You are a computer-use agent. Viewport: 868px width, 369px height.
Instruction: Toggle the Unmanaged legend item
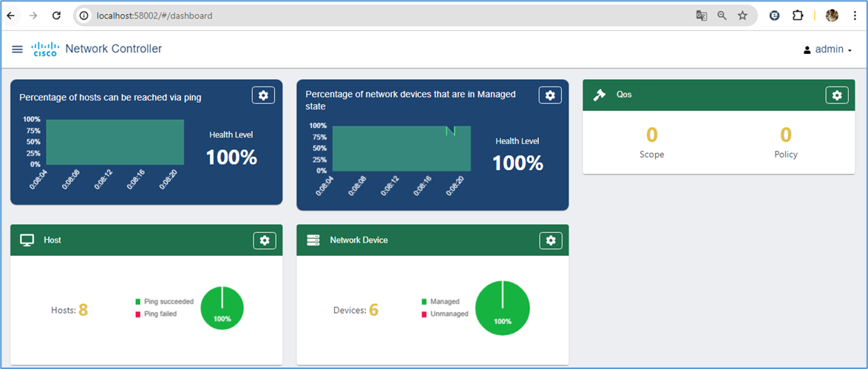point(444,314)
